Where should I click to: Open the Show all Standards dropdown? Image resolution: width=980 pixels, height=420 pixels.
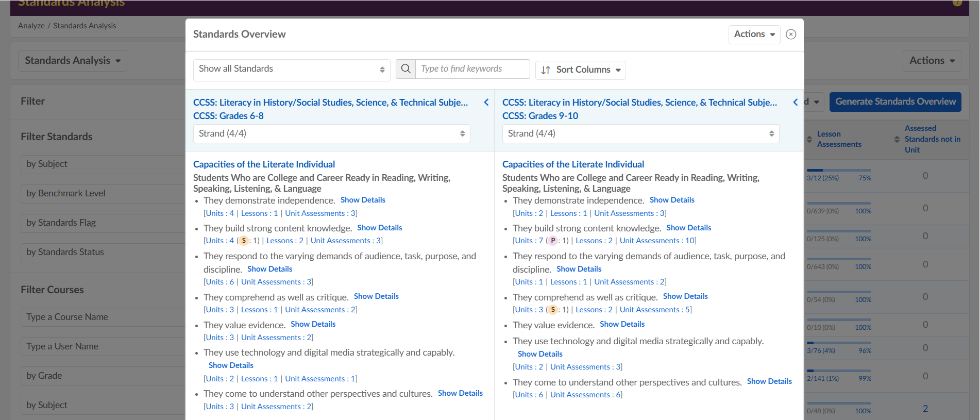[x=291, y=70]
